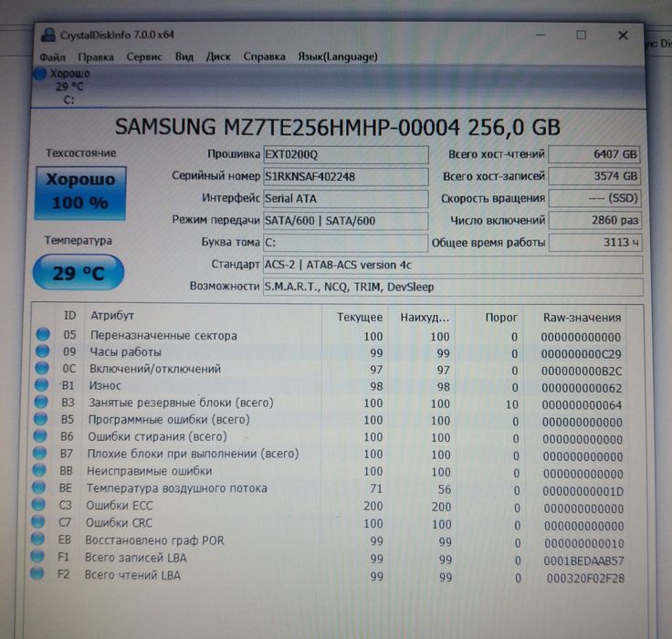The width and height of the screenshot is (672, 639).
Task: Click the CrystalDiskInfo app icon in title bar
Action: point(48,35)
